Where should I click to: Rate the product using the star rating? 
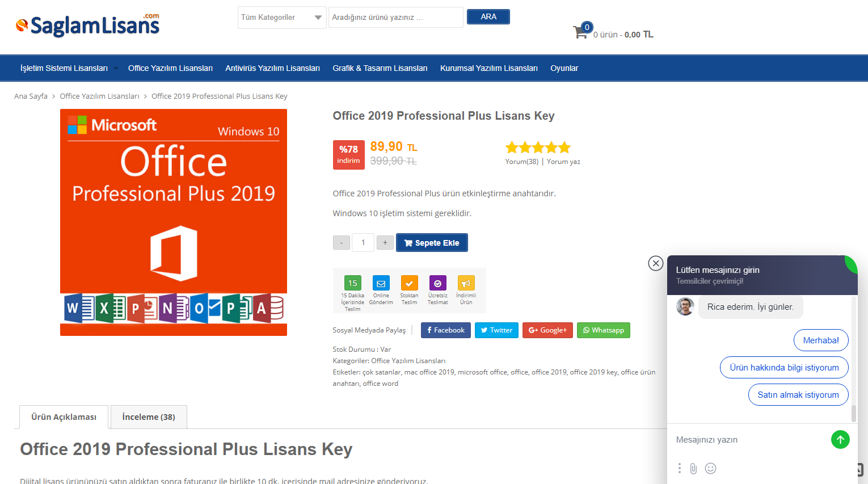pos(538,148)
